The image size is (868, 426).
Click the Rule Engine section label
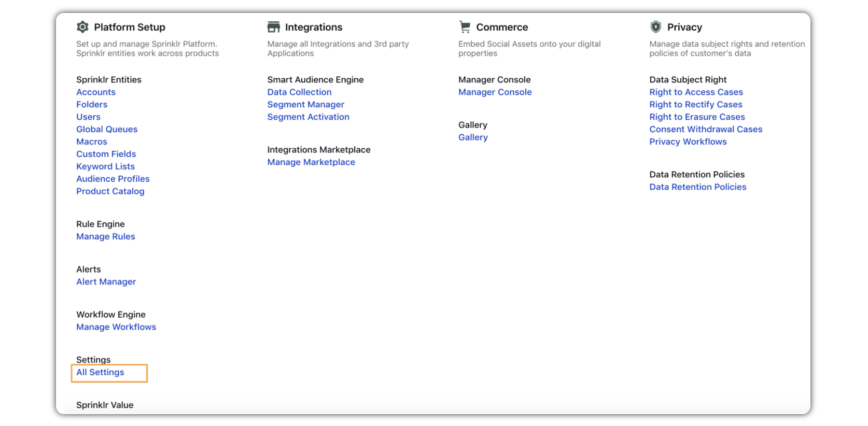[x=101, y=224]
